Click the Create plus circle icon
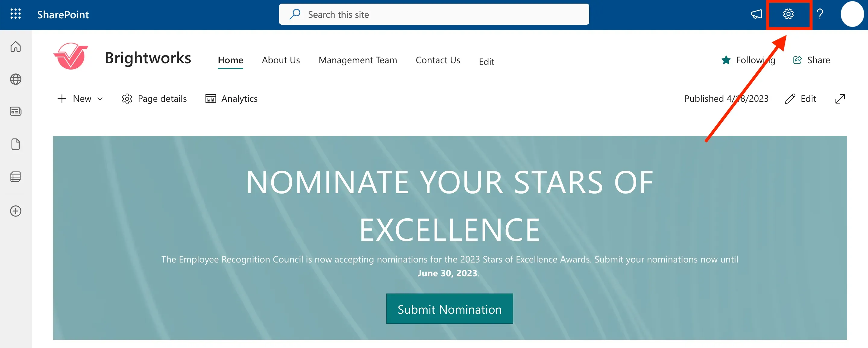Screen dimensions: 868x348 coord(15,211)
